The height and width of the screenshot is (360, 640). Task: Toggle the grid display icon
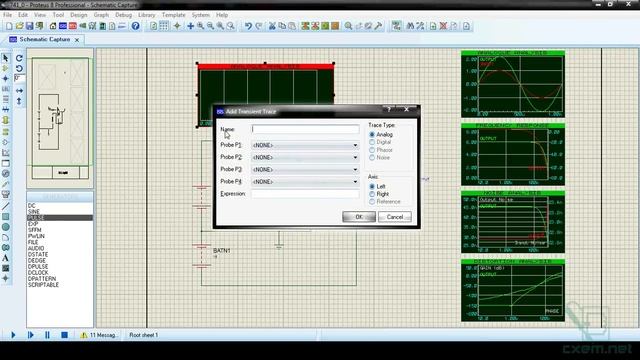164,26
